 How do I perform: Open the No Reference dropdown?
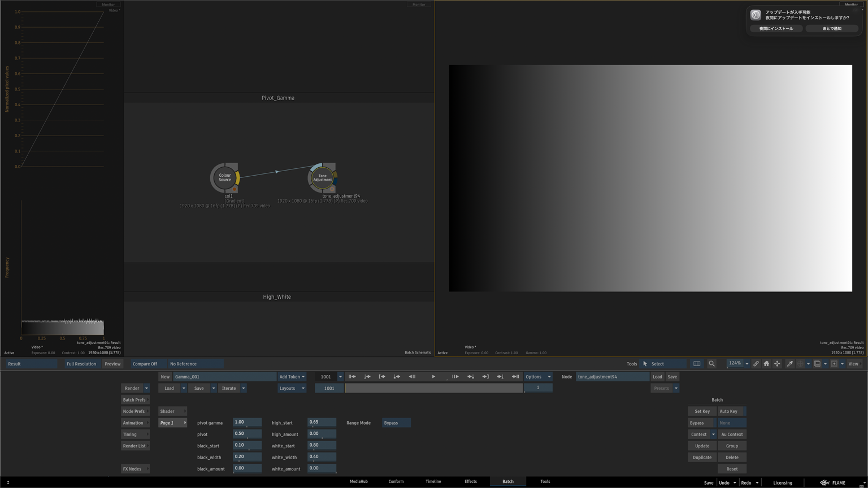[x=195, y=364]
